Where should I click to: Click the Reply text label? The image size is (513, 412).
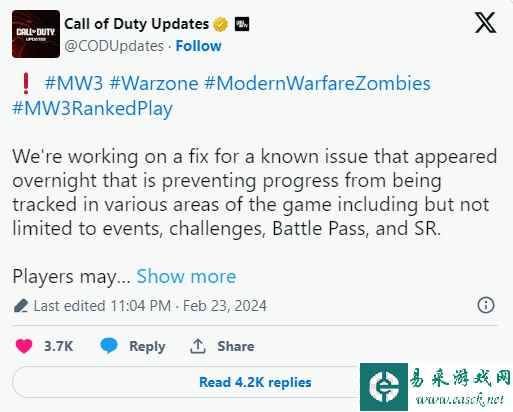147,346
